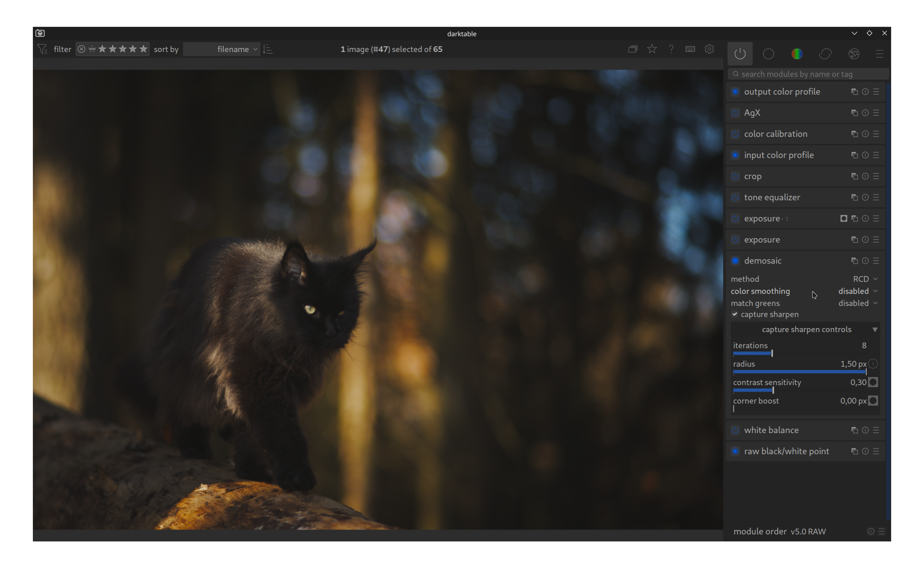Click tone equalizer multiple instances icon
This screenshot has height=580, width=924.
coord(854,197)
